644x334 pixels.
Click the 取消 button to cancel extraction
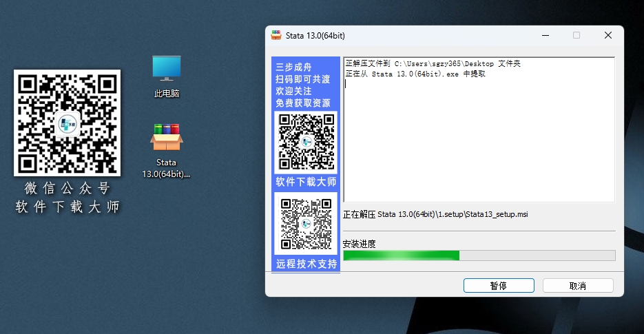[578, 286]
